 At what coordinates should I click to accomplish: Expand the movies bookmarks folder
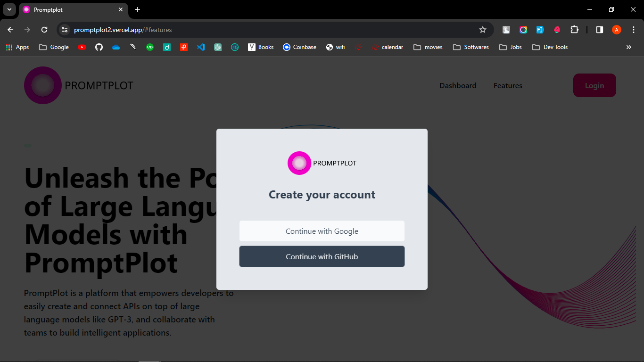428,47
